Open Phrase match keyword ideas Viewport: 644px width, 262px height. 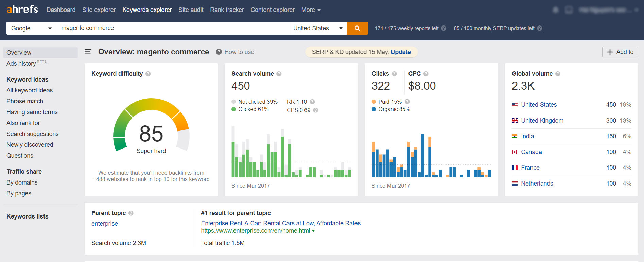[x=25, y=101]
